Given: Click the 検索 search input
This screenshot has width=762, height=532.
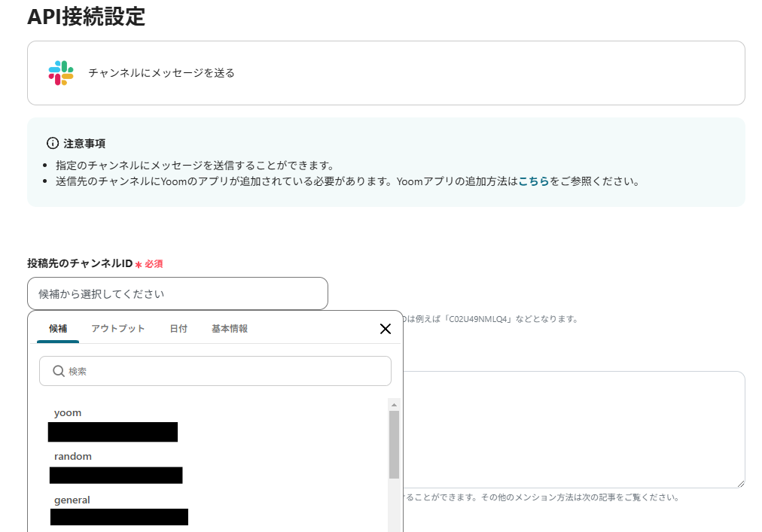Looking at the screenshot, I should 215,371.
